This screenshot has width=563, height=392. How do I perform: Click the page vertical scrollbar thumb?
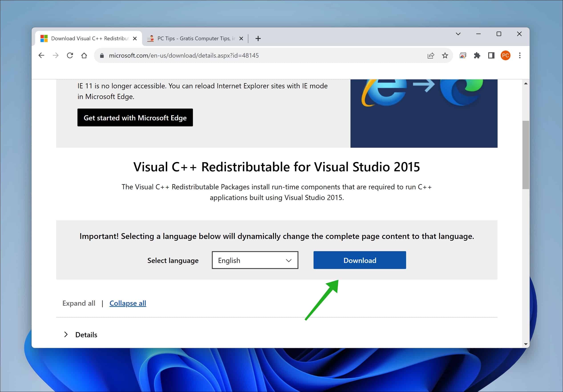point(525,154)
